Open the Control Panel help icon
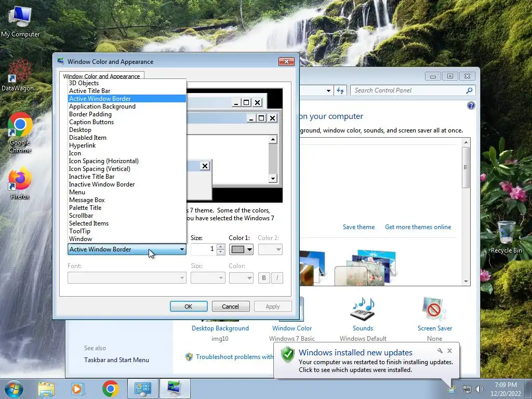The image size is (532, 399). pos(471,105)
